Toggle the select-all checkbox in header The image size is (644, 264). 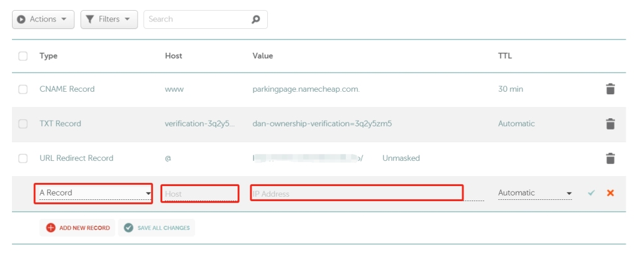point(23,56)
